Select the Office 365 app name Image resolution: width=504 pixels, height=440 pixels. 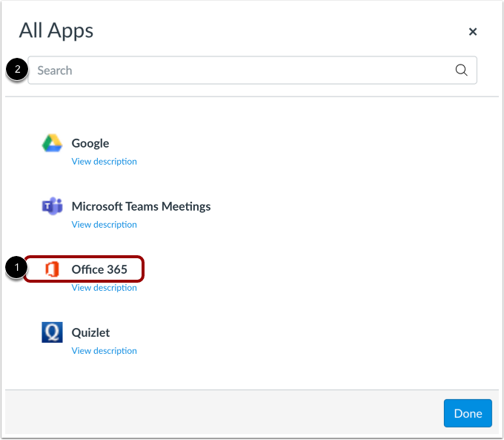click(x=99, y=269)
